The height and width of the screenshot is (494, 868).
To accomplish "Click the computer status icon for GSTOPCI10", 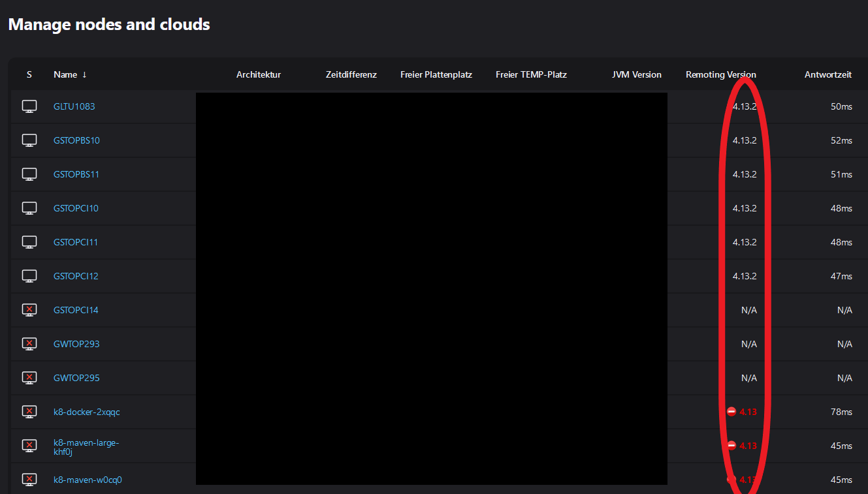I will (29, 208).
